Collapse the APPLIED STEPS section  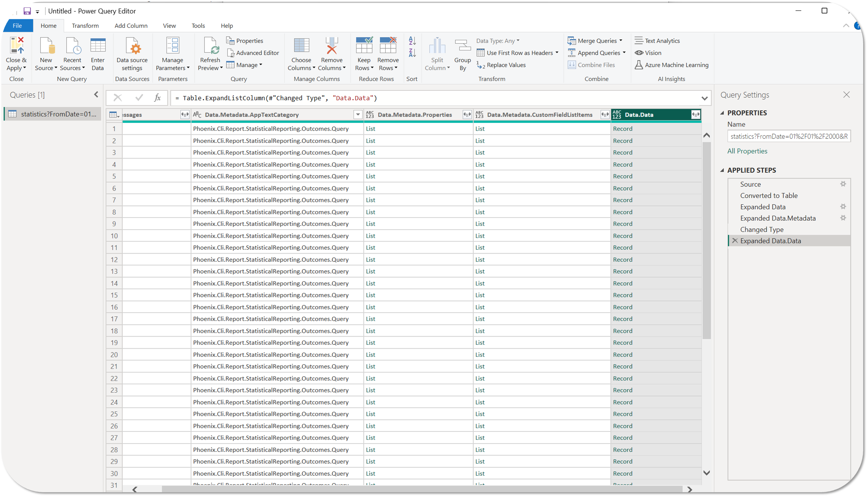click(722, 170)
